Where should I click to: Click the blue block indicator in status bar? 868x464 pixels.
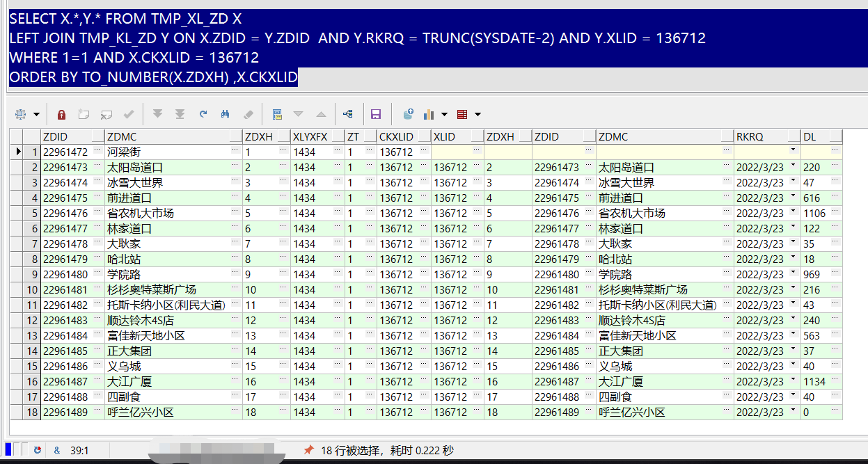(8, 449)
